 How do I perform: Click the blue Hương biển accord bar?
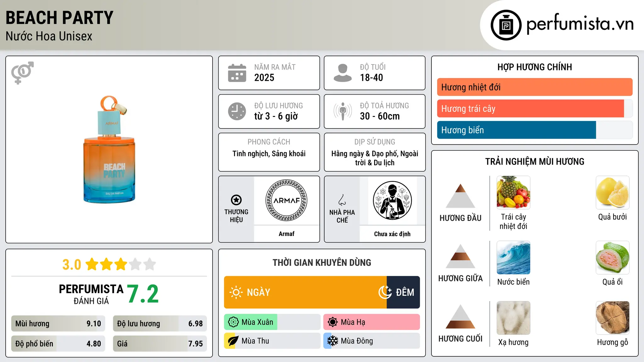point(516,130)
